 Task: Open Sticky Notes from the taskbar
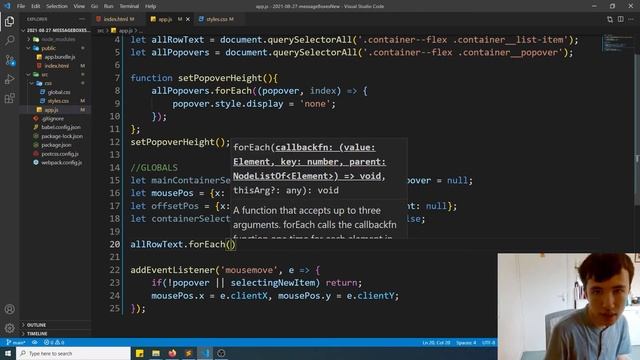[140, 353]
